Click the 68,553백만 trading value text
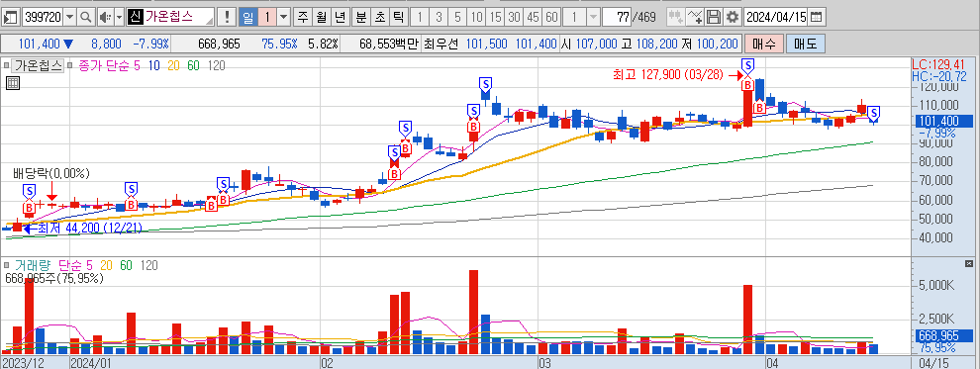This screenshot has width=980, height=369. tap(388, 44)
